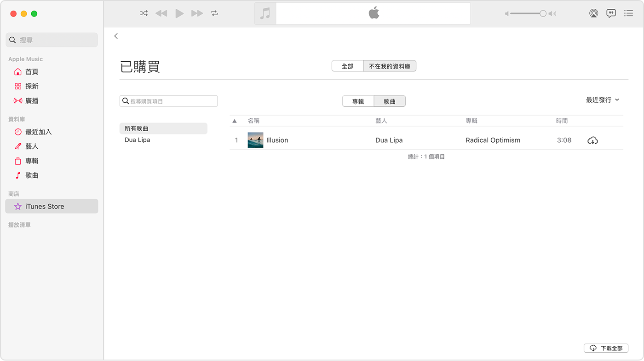Skip forward to the next track

(197, 13)
